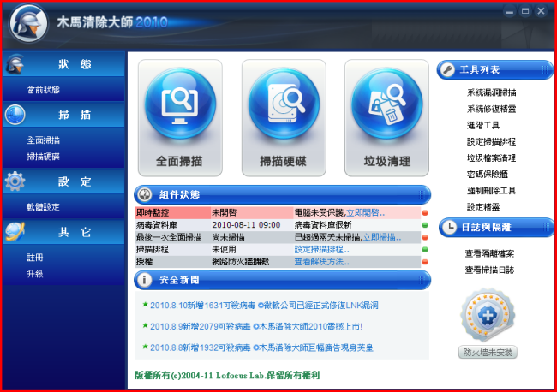Open 查看隔離檔案 quarantine files link

[490, 253]
